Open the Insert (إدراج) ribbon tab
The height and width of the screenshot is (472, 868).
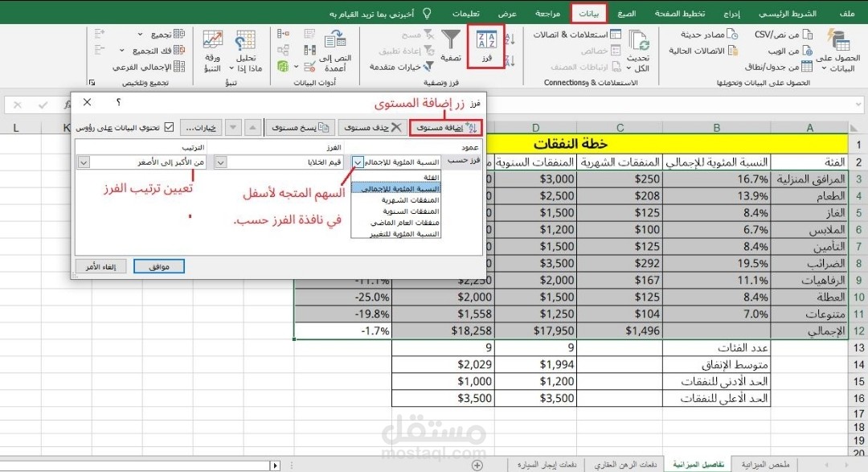[731, 14]
